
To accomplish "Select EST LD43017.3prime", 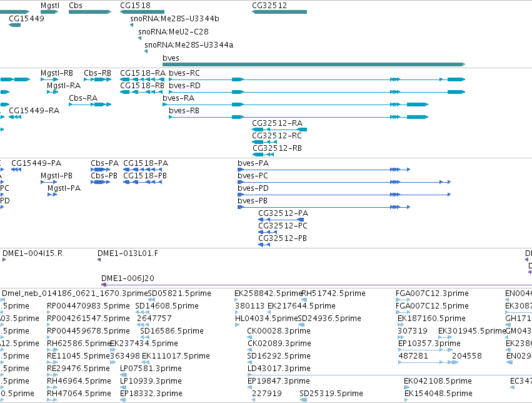I will tap(390, 375).
